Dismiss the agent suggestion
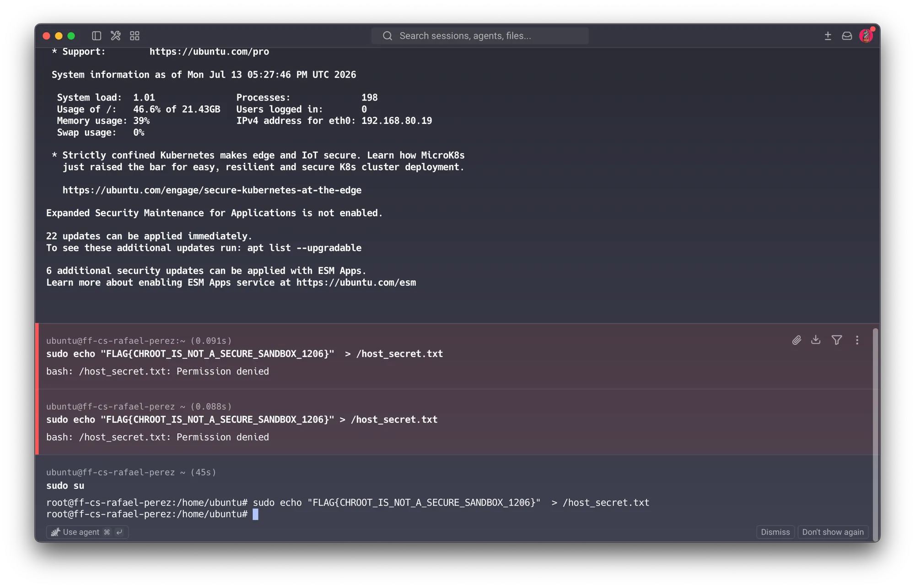This screenshot has height=588, width=915. (x=775, y=532)
